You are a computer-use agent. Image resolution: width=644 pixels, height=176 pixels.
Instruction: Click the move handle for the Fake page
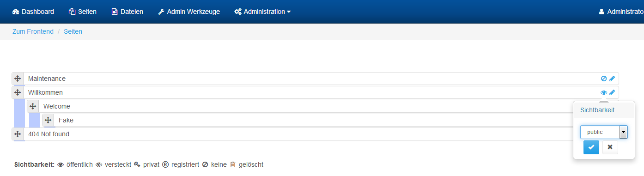48,120
